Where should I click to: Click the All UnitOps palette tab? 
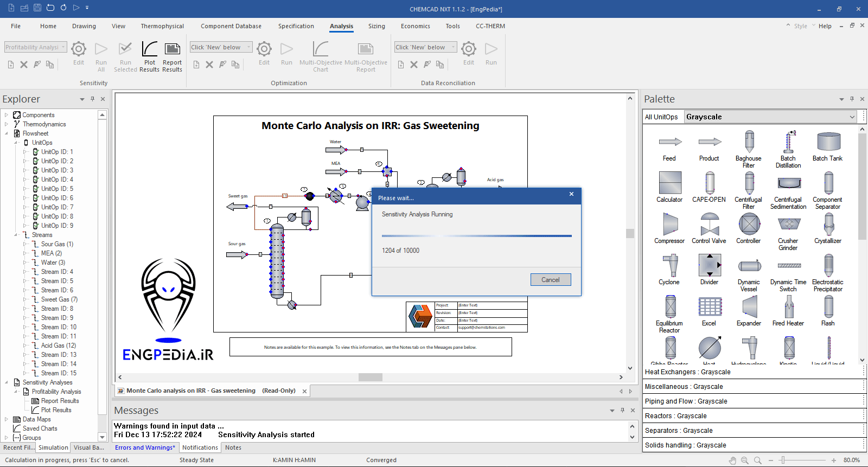[x=661, y=117]
